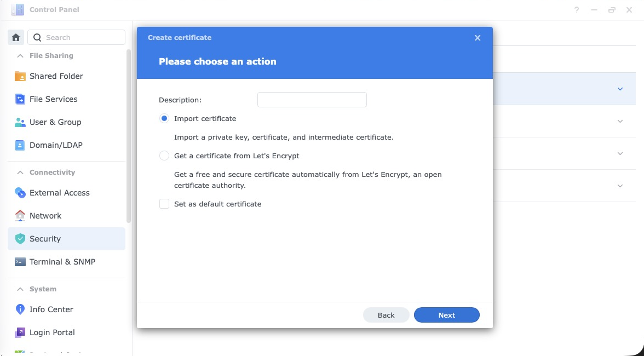Click the Domain/LDAP icon
The height and width of the screenshot is (356, 644).
tap(20, 145)
